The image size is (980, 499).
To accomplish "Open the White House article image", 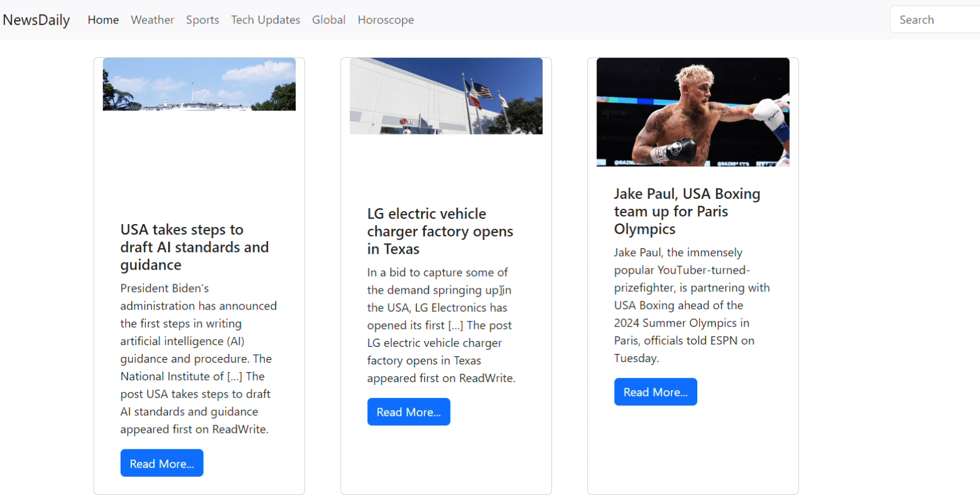I will pyautogui.click(x=199, y=84).
